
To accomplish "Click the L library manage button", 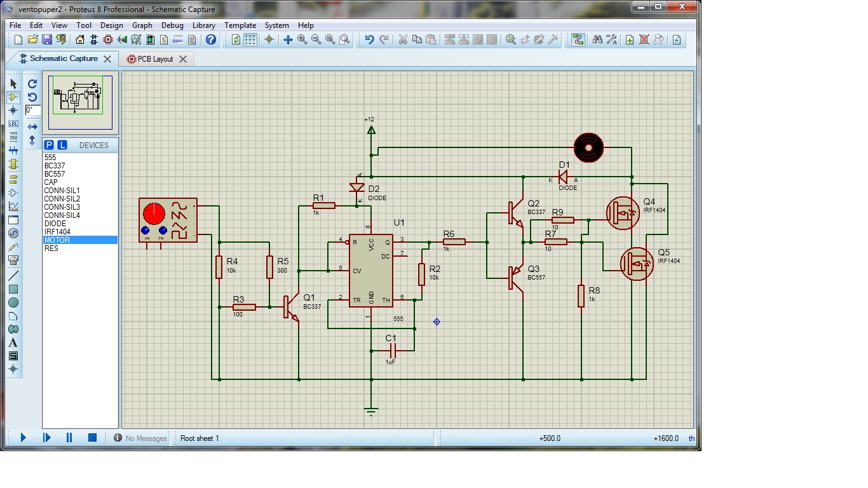I will 62,146.
